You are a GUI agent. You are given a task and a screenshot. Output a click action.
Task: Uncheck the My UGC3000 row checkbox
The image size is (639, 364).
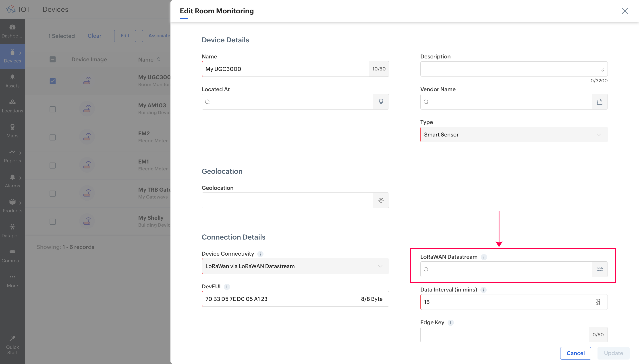(52, 81)
